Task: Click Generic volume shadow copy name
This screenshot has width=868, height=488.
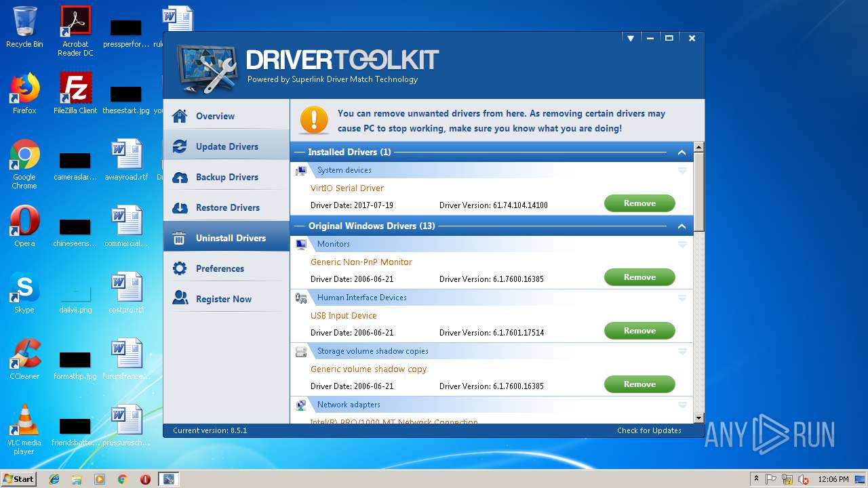Action: click(369, 369)
